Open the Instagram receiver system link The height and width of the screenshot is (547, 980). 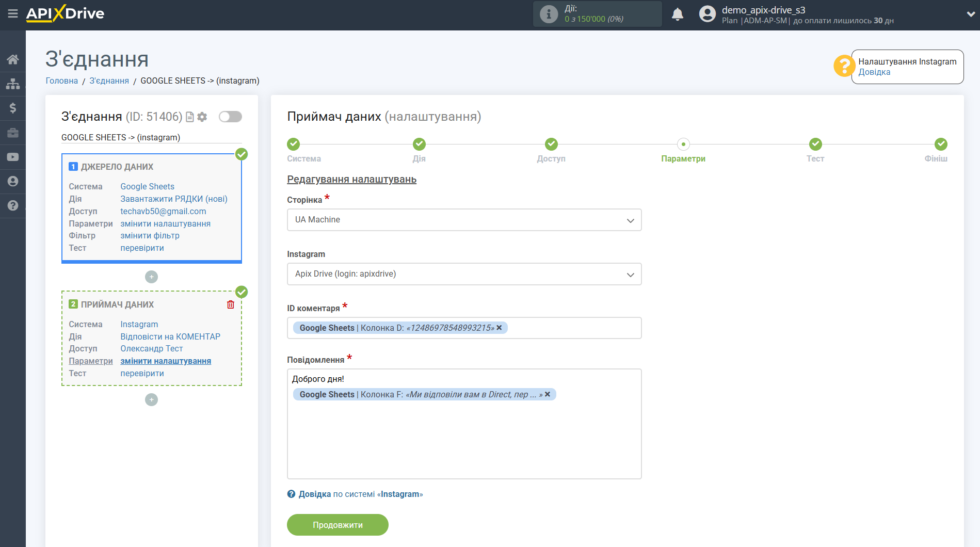[139, 325]
